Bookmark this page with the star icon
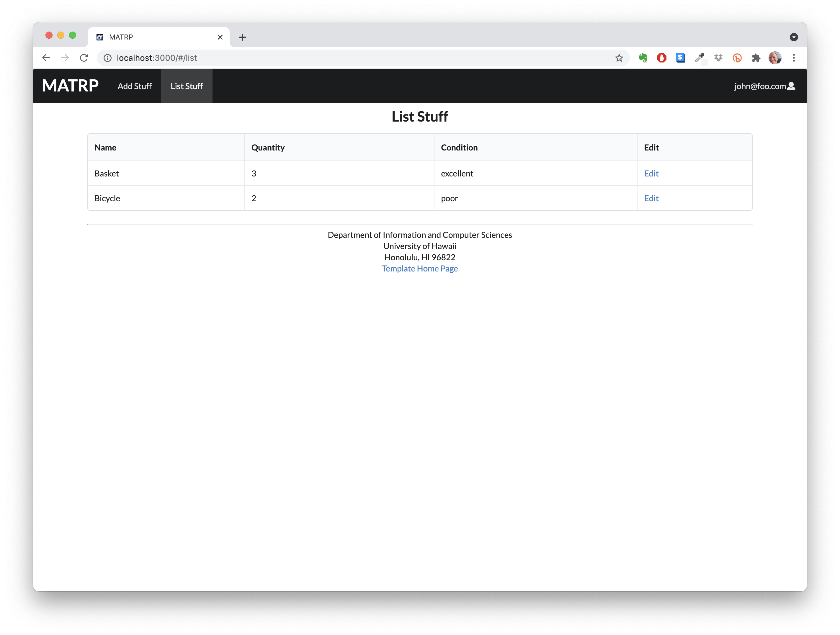This screenshot has width=840, height=635. click(619, 58)
